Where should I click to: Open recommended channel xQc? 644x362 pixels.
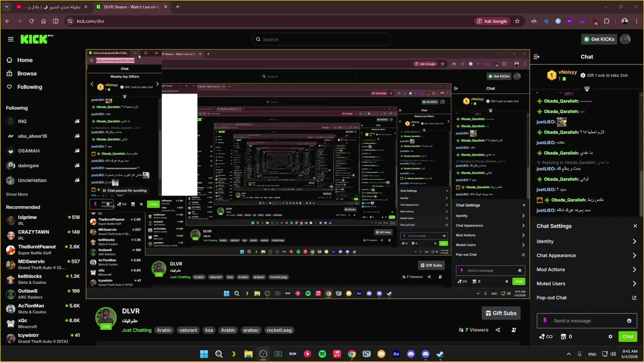(43, 323)
